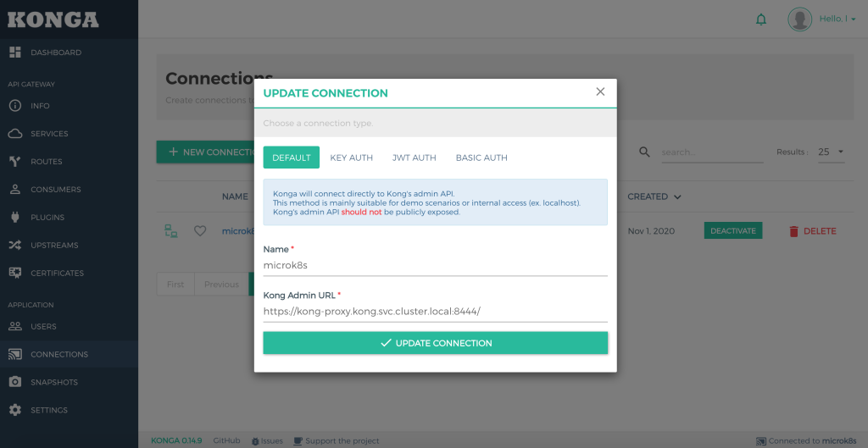
Task: Go to the First page button
Action: (175, 285)
